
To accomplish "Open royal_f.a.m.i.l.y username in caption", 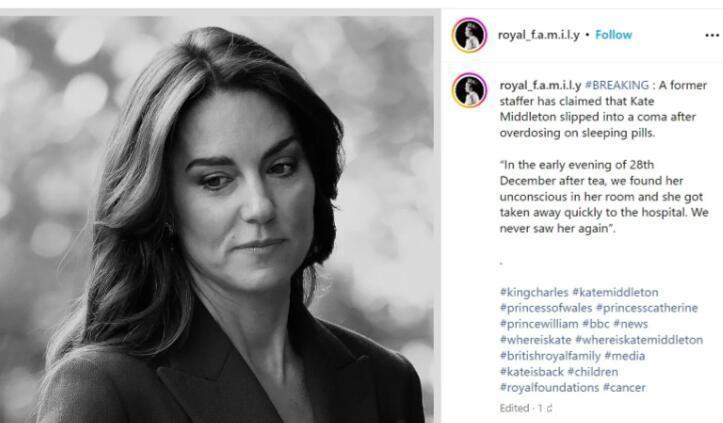I will tap(540, 85).
